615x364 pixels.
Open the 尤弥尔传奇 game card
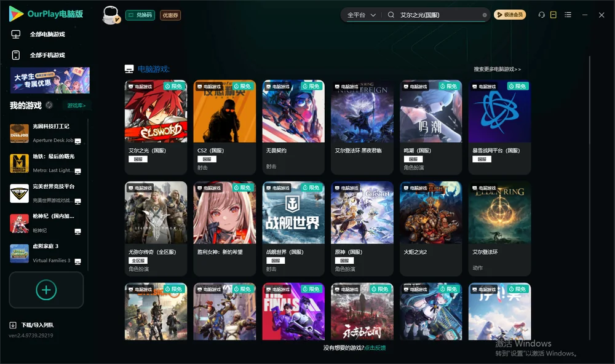[156, 229]
